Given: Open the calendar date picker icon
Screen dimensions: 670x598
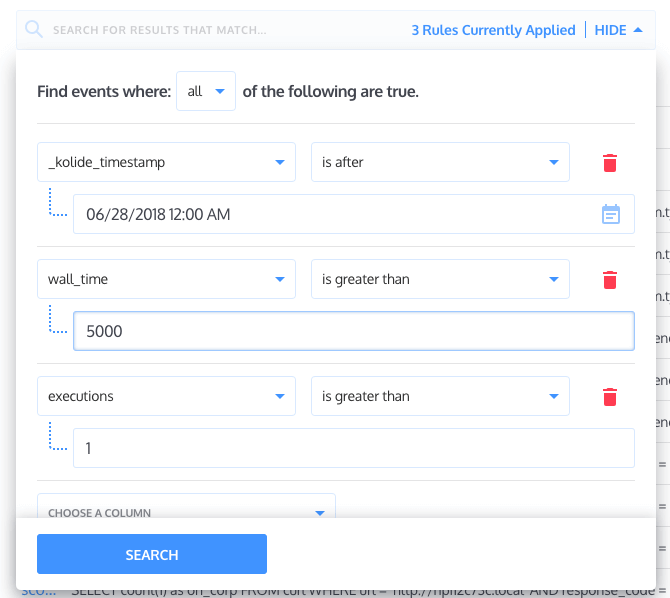Looking at the screenshot, I should 611,214.
